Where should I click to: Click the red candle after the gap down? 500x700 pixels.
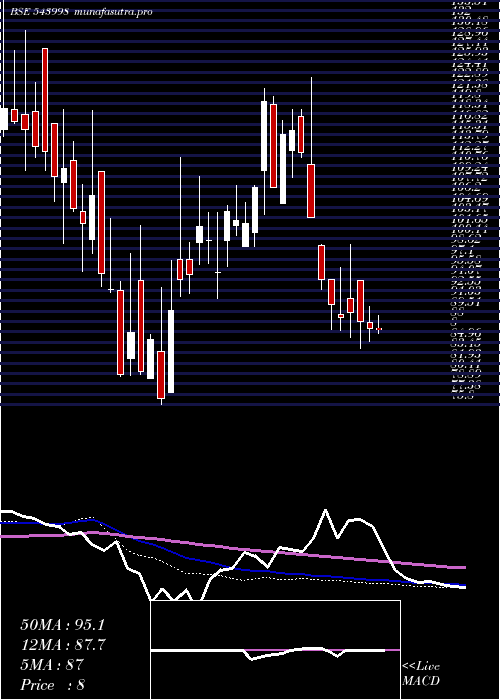(x=321, y=262)
